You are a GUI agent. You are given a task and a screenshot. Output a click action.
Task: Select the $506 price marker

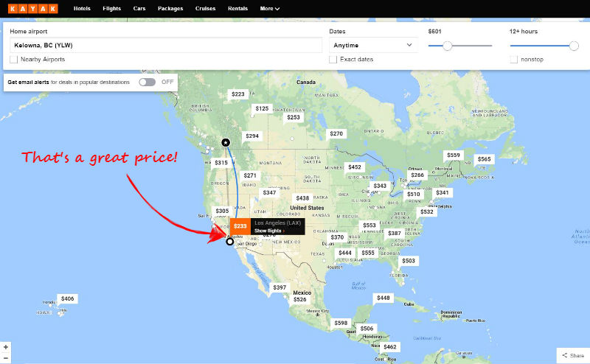coord(367,329)
